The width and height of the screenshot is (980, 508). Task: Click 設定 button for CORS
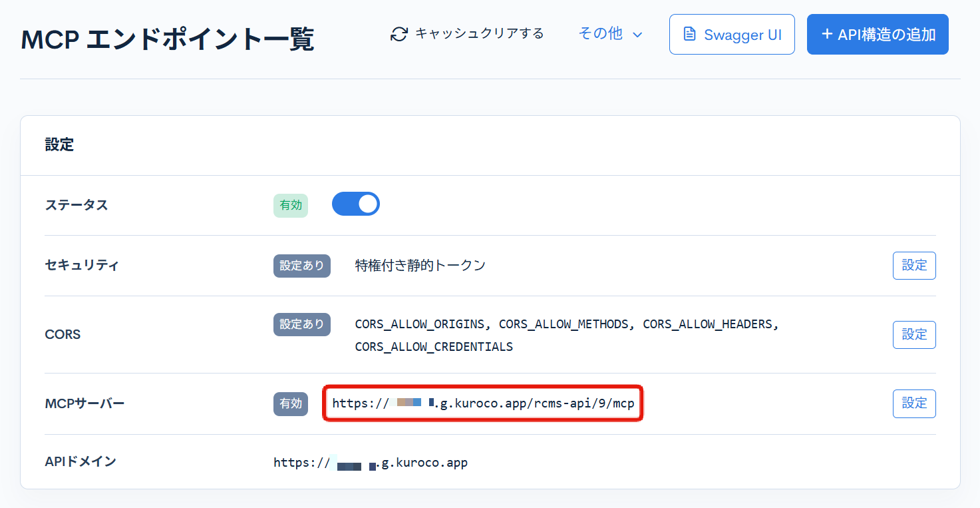tap(913, 335)
